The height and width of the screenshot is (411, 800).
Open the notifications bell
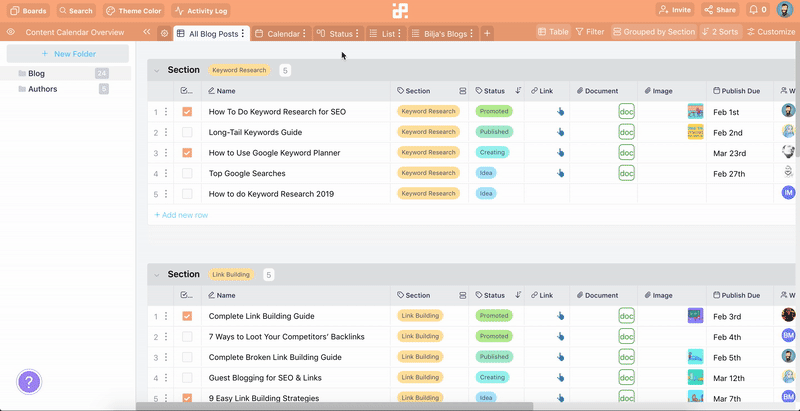[x=758, y=10]
